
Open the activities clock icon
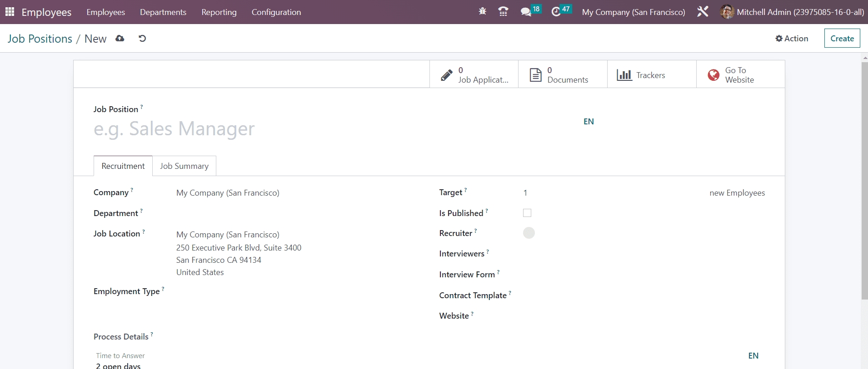(556, 12)
